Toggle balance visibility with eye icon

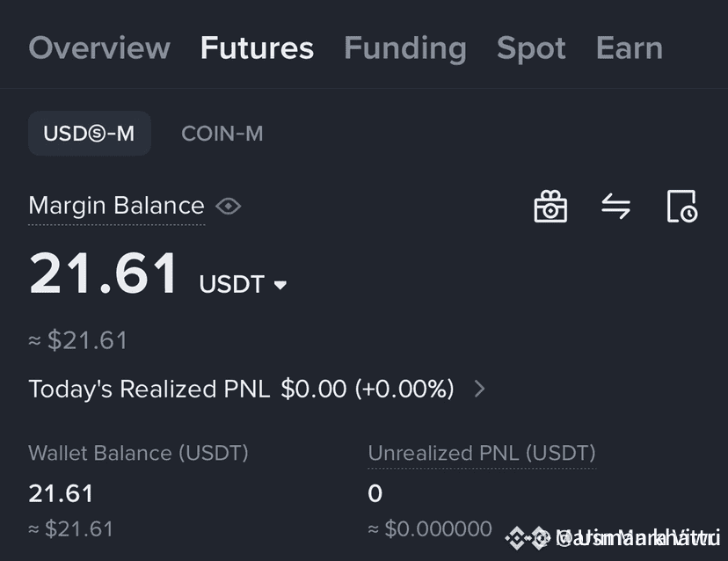229,206
